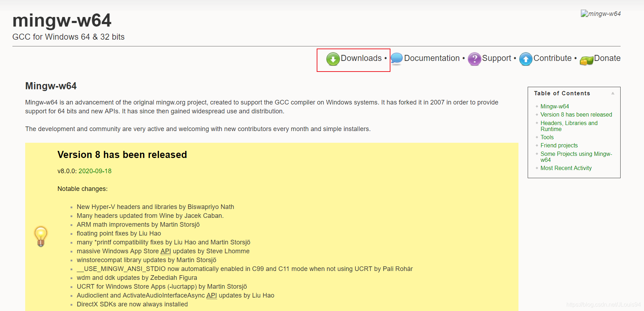Jump to Some Projects using Mingw-w64

coord(576,157)
